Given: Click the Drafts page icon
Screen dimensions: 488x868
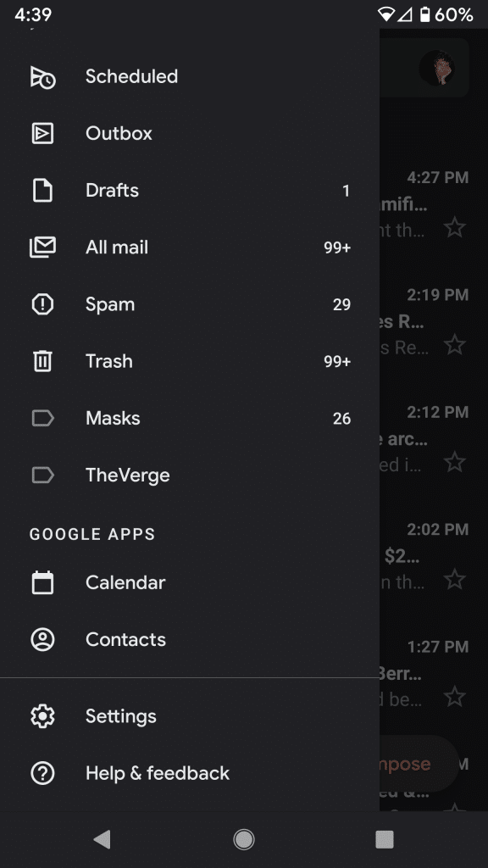Looking at the screenshot, I should point(42,190).
